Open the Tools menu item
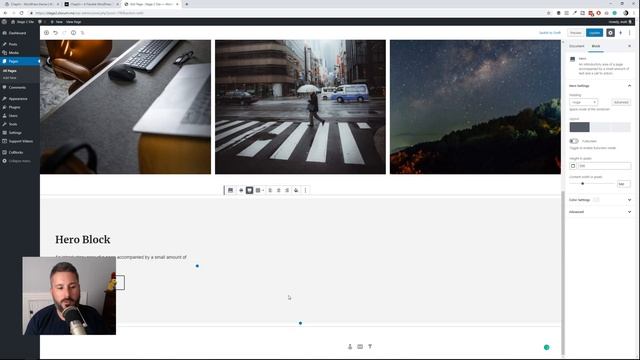 pos(13,124)
